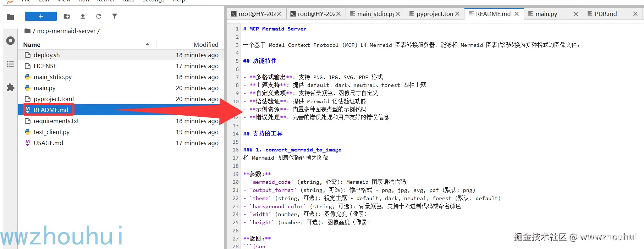This screenshot has height=249, width=644.
Task: Show the Table of Contents sidebar
Action: 11,64
